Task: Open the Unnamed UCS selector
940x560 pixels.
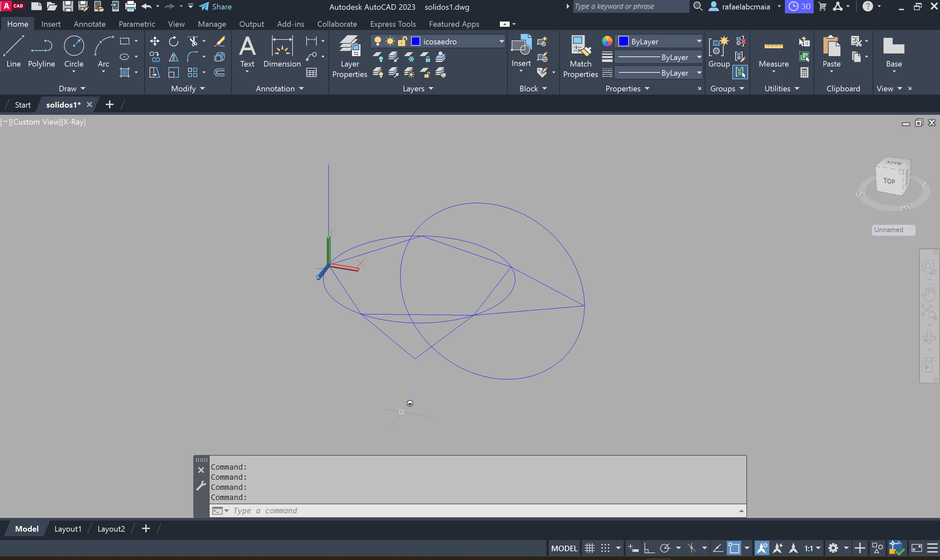Action: click(893, 230)
